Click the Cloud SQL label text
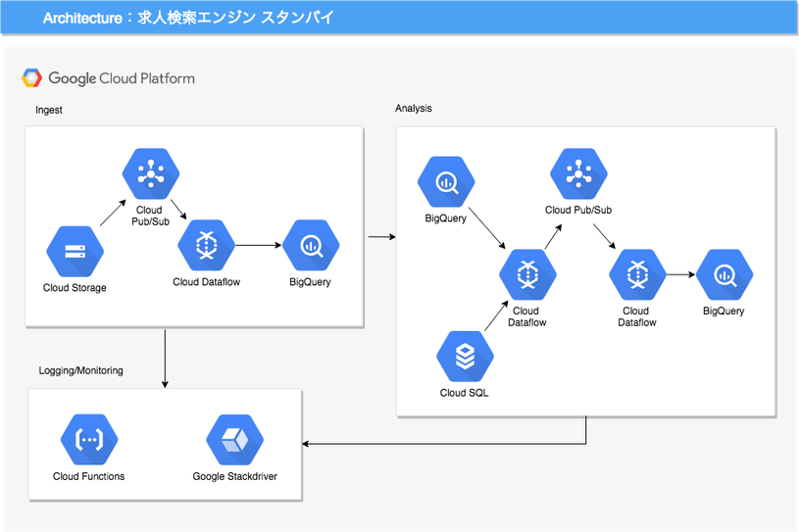The height and width of the screenshot is (532, 799). coord(465,393)
